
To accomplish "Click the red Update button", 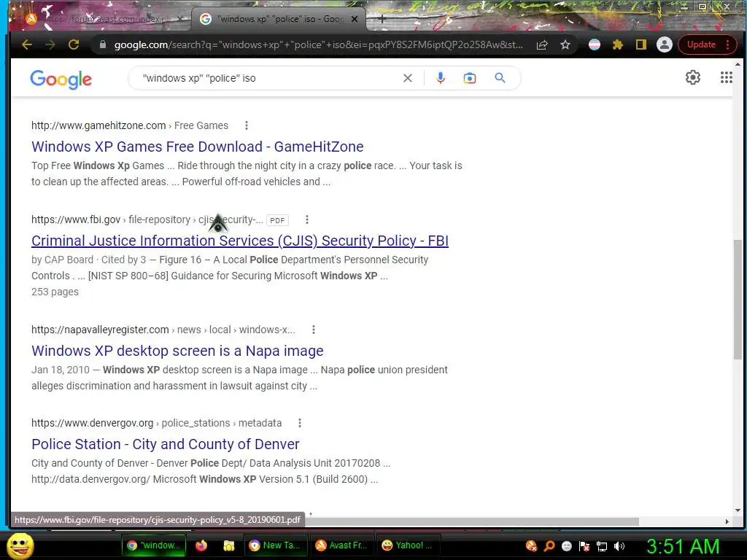I will tap(708, 44).
